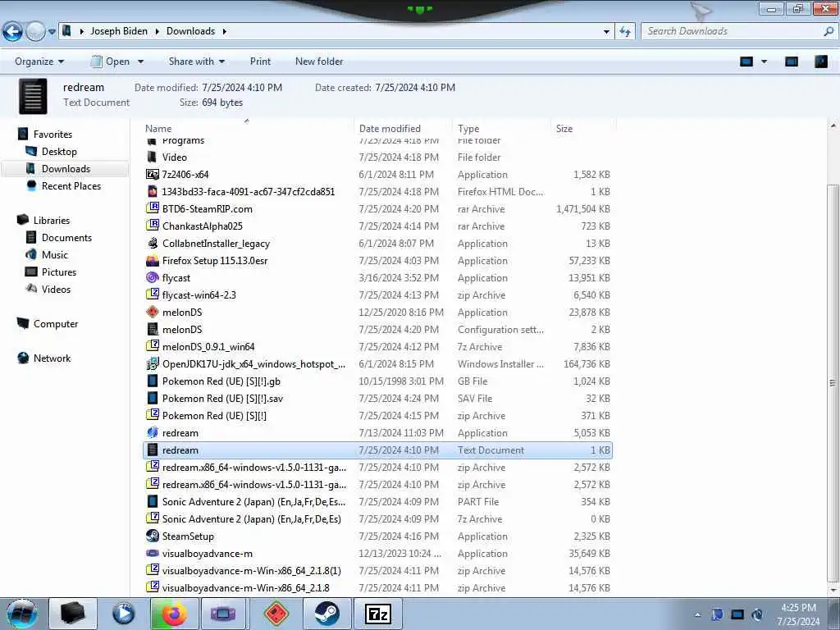Screen dimensions: 840x630
Task: Open melonDS from the taskbar
Action: (276, 614)
